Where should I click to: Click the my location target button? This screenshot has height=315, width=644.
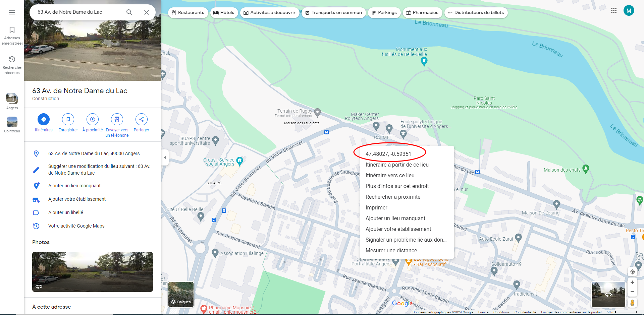pyautogui.click(x=632, y=272)
